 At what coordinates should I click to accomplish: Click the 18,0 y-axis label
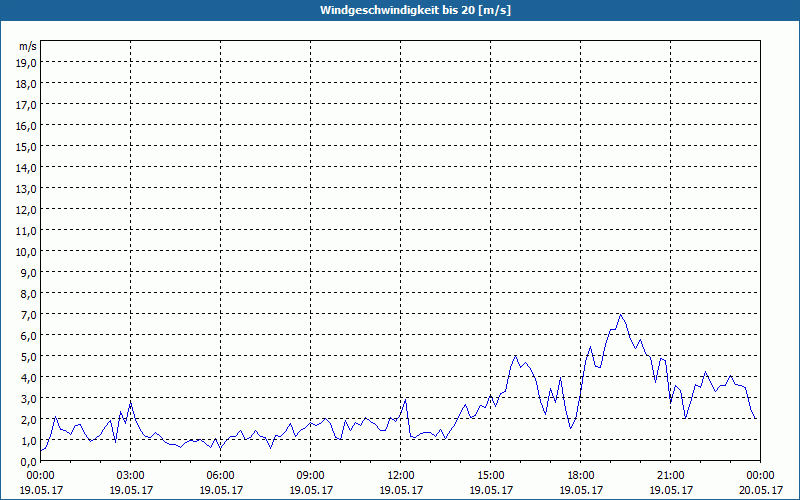point(27,84)
